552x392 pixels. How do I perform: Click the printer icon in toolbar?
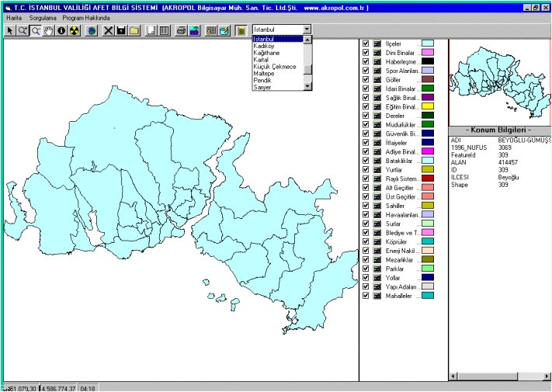tap(180, 30)
